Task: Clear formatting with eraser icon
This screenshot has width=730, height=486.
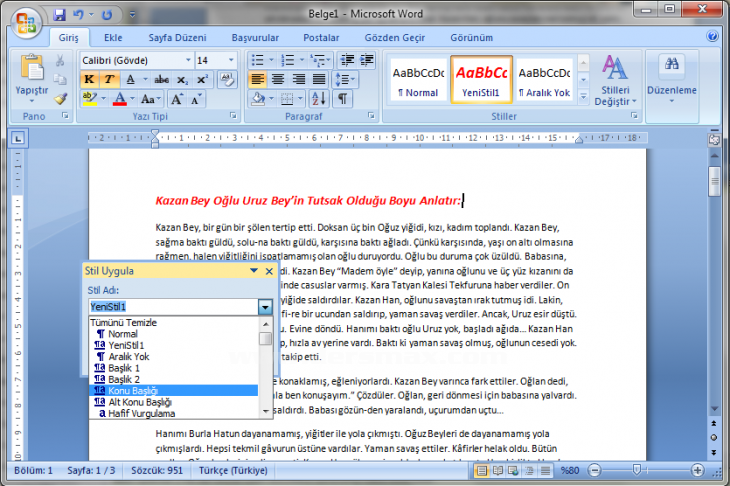Action: pos(227,80)
